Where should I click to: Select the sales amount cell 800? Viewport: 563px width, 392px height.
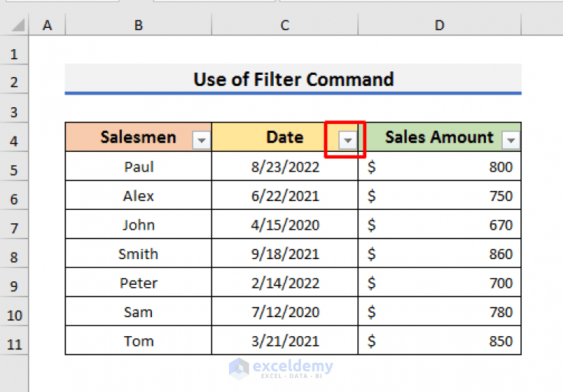tap(440, 166)
